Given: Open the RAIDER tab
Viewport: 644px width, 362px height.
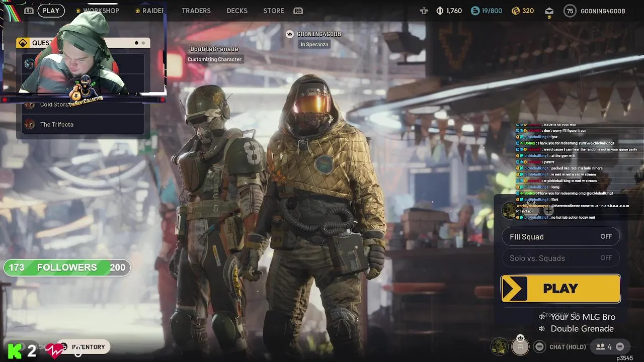Looking at the screenshot, I should click(x=152, y=11).
